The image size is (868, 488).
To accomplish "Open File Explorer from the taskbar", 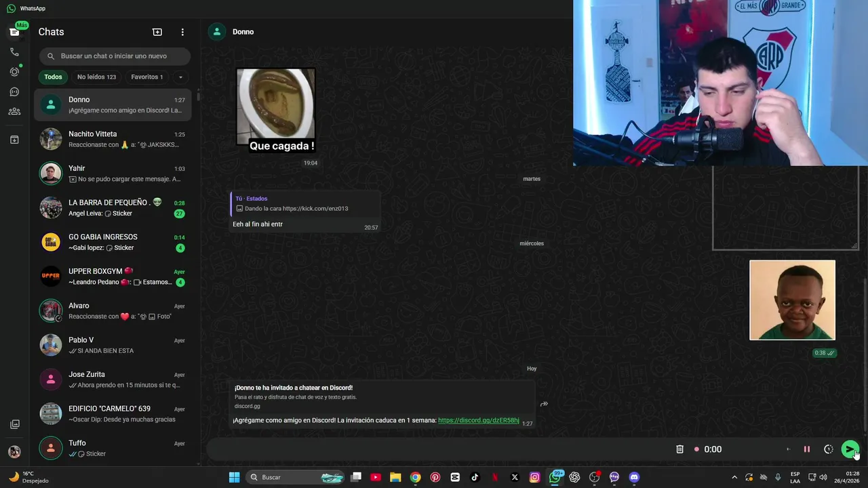I will coord(395,477).
